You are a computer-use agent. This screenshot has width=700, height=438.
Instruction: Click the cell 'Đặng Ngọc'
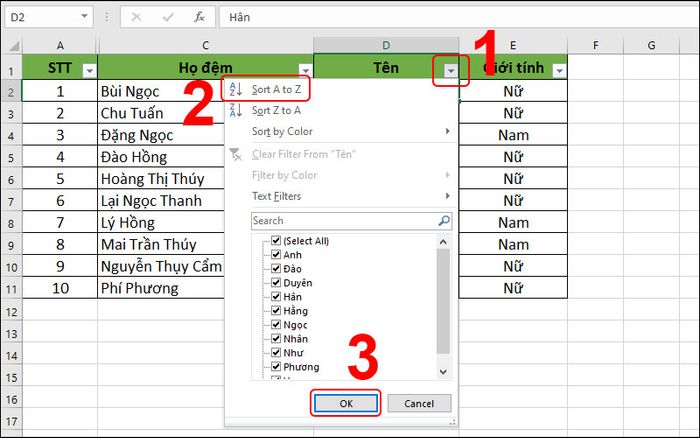coord(161,135)
